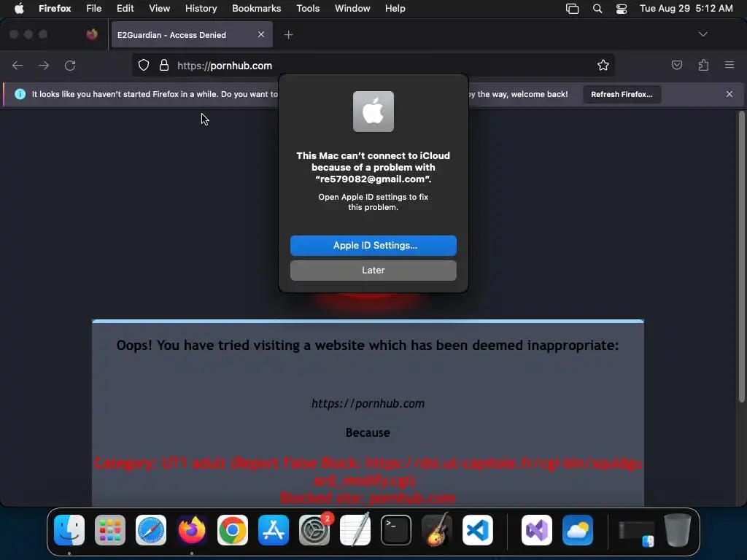
Task: Click the Apple menu icon
Action: (19, 9)
